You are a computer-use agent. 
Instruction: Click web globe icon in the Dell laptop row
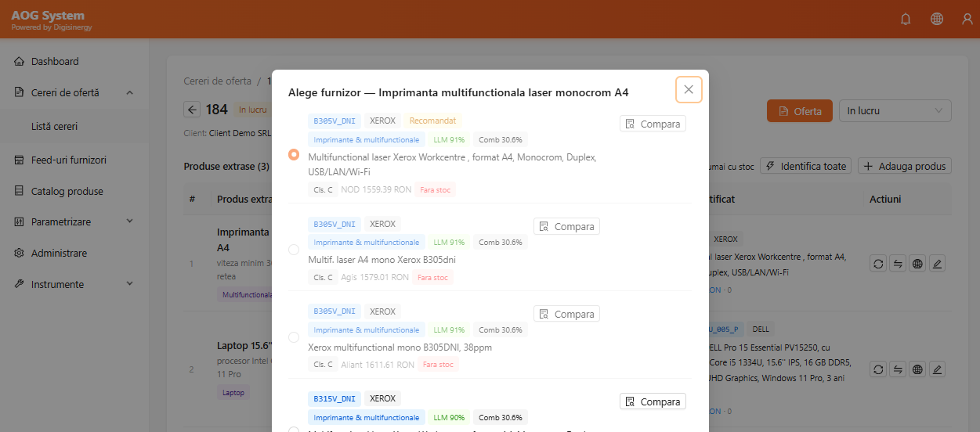click(x=917, y=369)
